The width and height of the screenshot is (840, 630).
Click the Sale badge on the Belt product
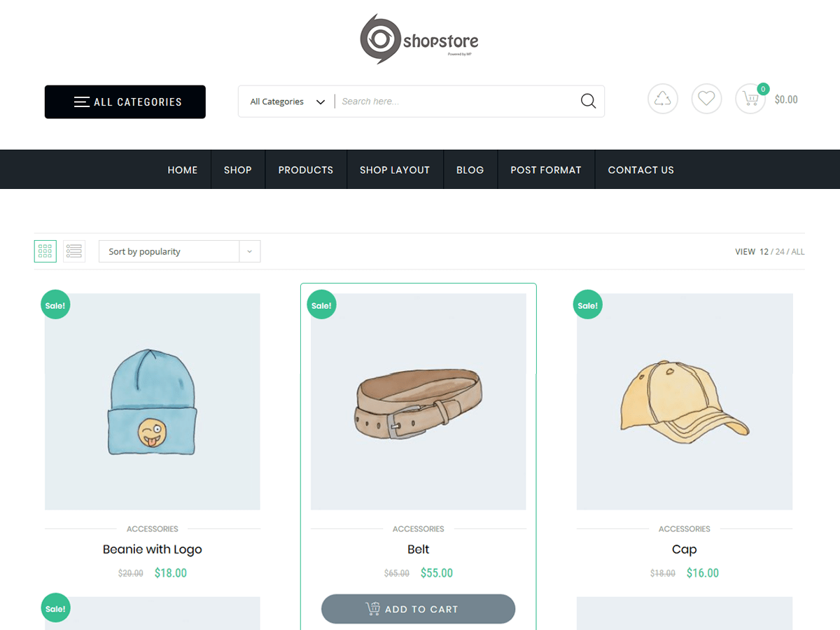(x=321, y=304)
